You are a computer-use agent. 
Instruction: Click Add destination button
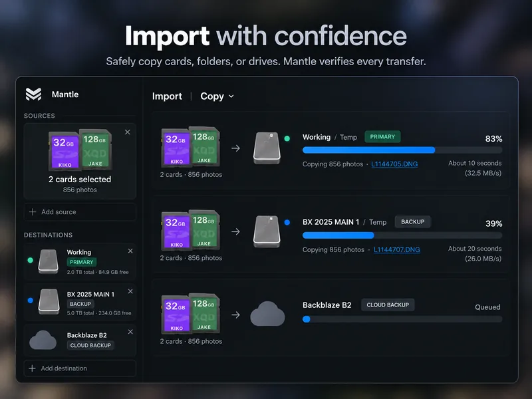80,368
